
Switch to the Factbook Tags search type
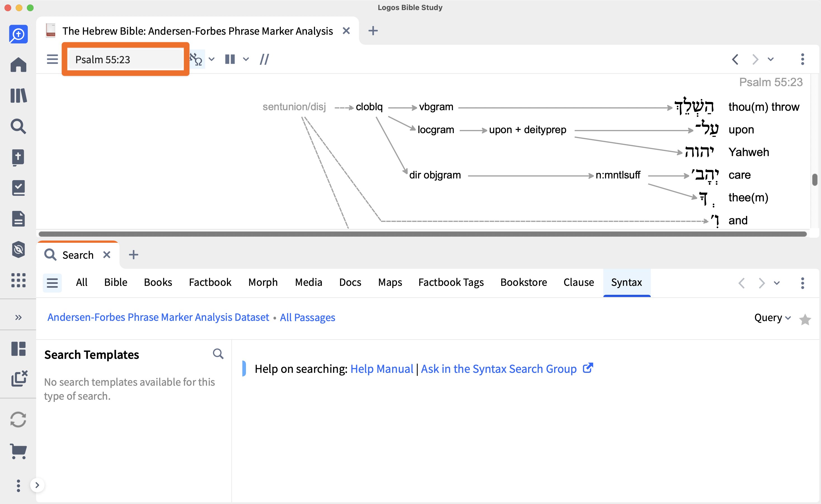point(451,282)
